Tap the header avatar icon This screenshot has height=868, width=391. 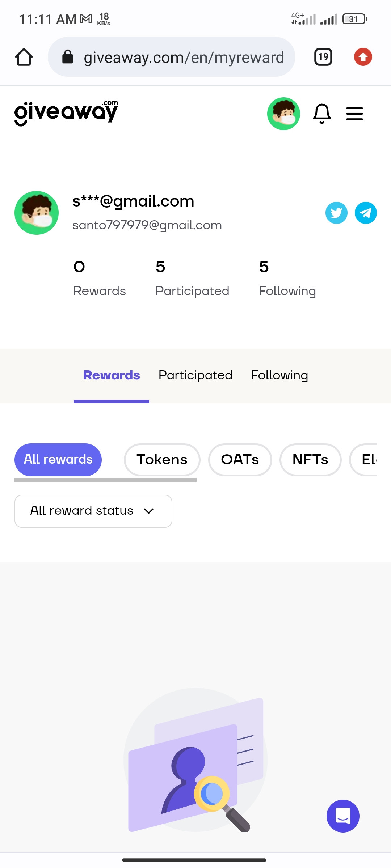point(283,114)
